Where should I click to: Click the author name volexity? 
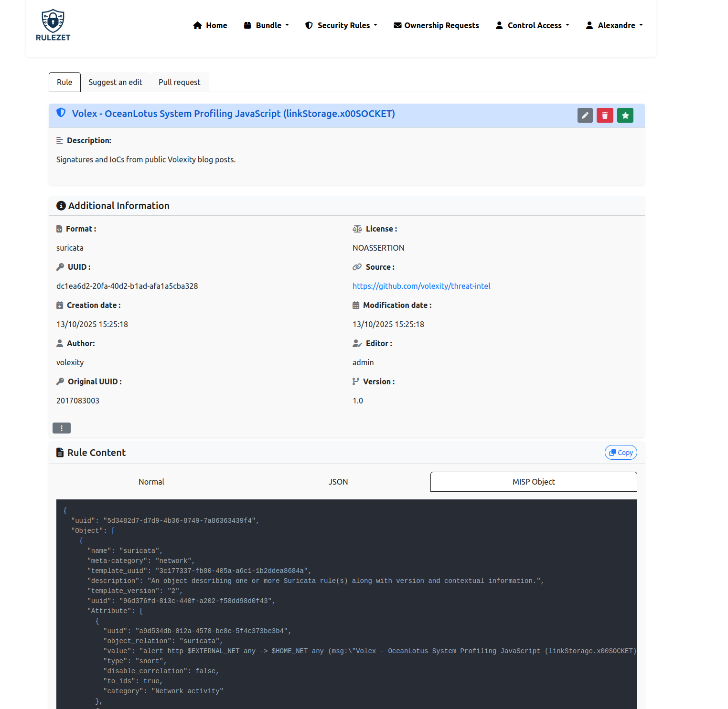pos(70,362)
